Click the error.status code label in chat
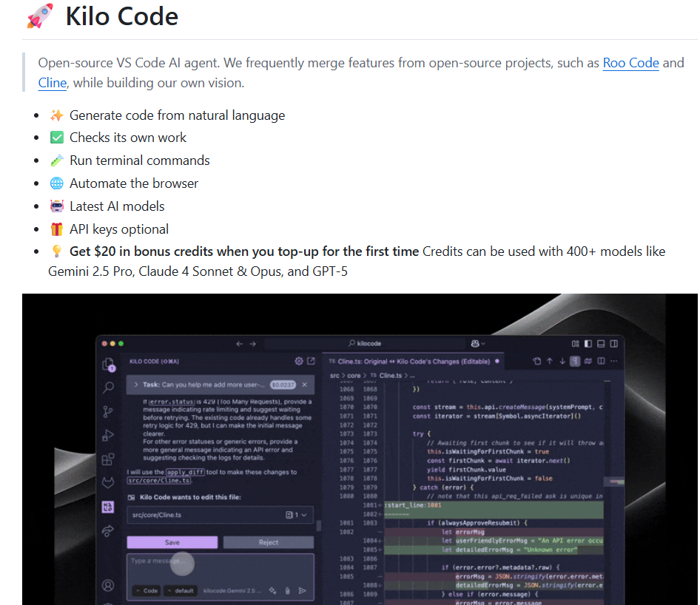 (172, 402)
